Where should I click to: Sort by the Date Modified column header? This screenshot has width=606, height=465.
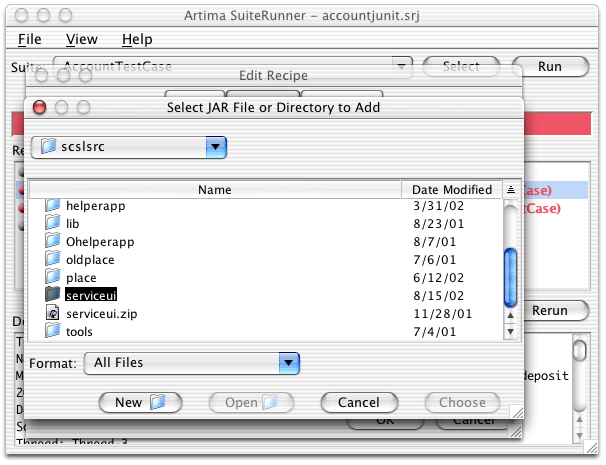click(x=452, y=189)
